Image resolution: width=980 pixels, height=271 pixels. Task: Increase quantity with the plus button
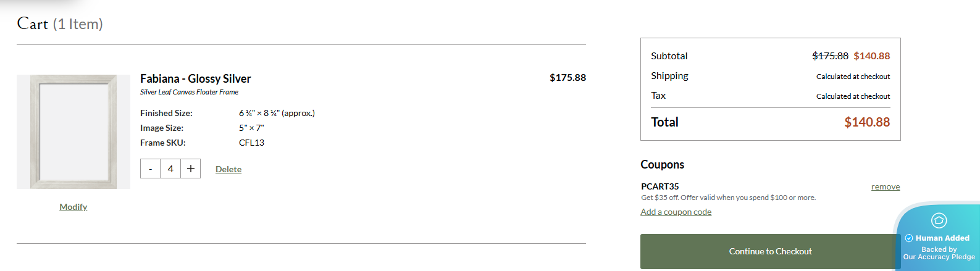coord(191,169)
